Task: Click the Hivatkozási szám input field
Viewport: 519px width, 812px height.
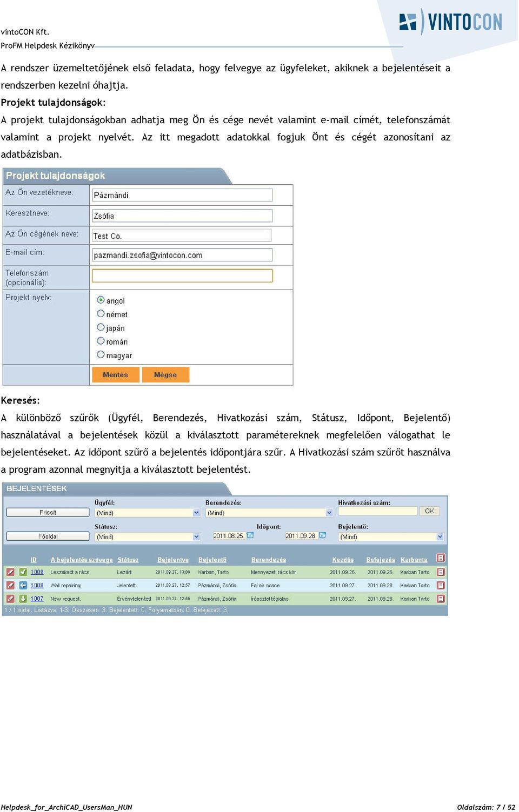Action: (377, 511)
